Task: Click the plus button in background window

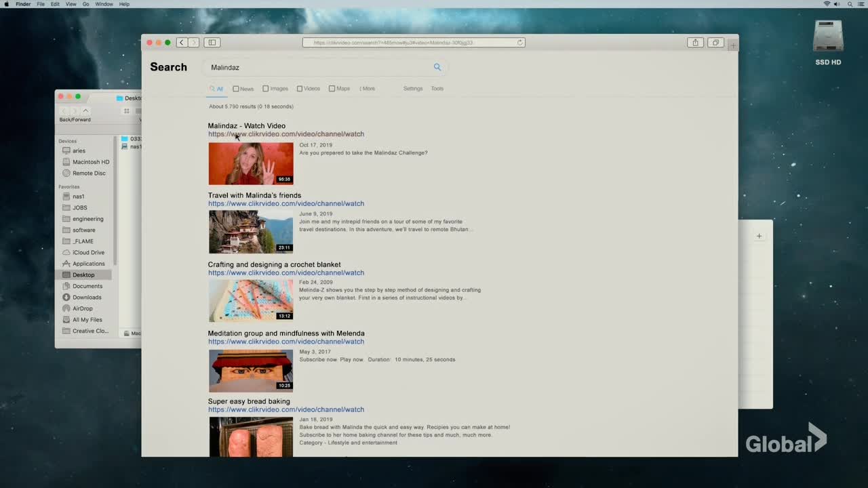Action: pos(759,236)
